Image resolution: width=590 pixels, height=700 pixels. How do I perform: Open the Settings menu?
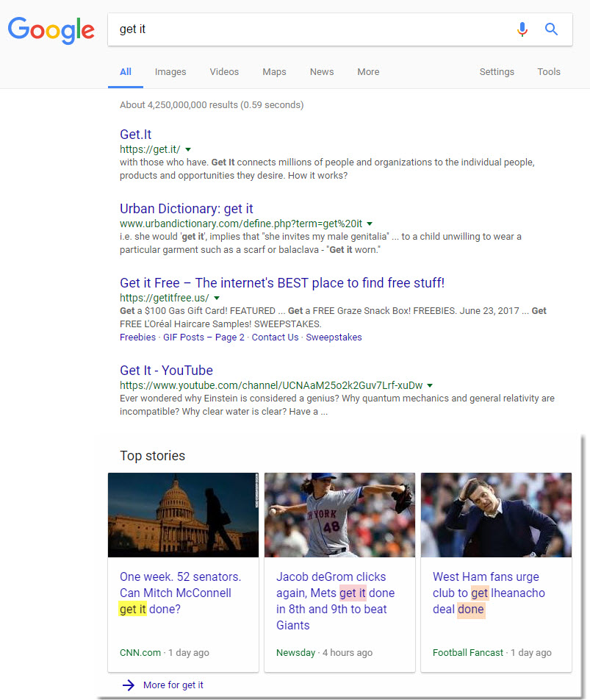[x=497, y=72]
